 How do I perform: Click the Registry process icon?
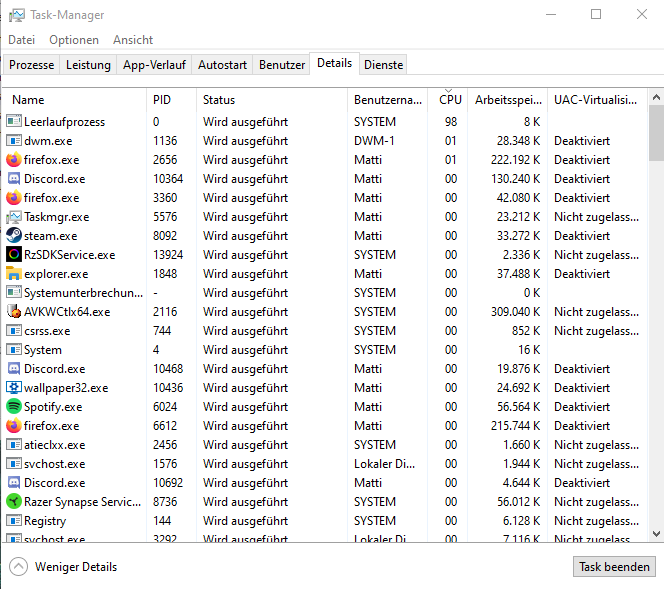[x=14, y=520]
